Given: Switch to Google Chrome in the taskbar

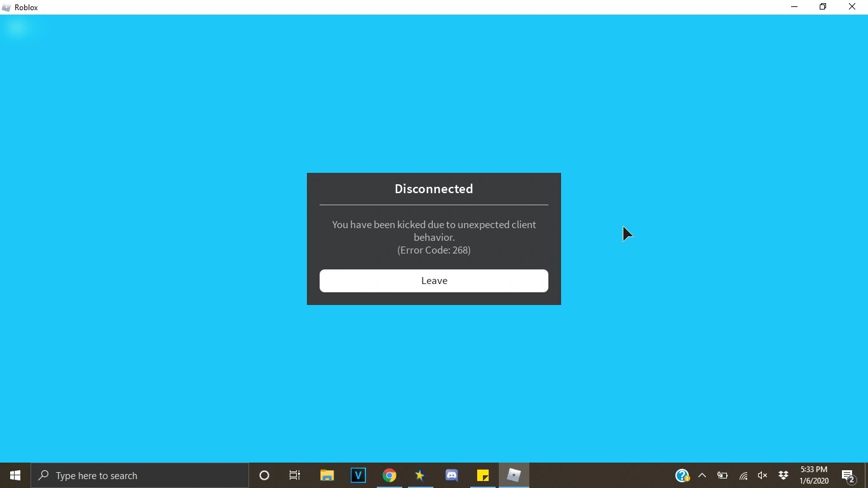Looking at the screenshot, I should (390, 475).
